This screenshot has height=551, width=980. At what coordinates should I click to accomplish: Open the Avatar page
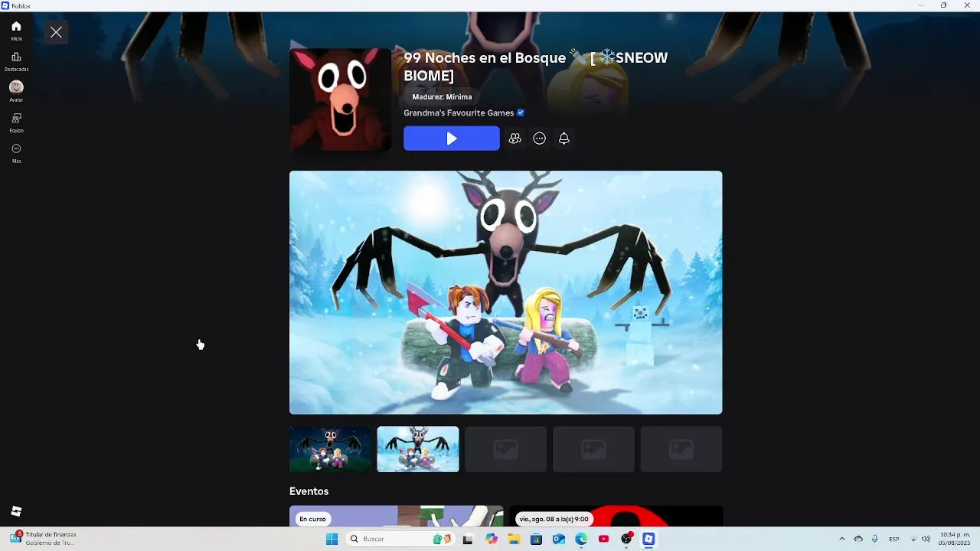point(16,92)
